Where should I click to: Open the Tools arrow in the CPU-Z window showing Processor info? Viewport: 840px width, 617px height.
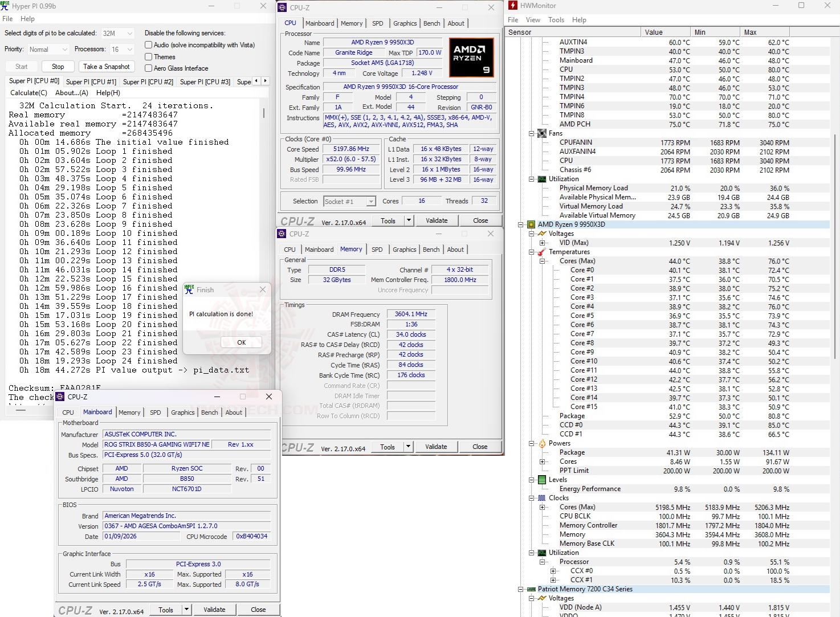click(408, 220)
